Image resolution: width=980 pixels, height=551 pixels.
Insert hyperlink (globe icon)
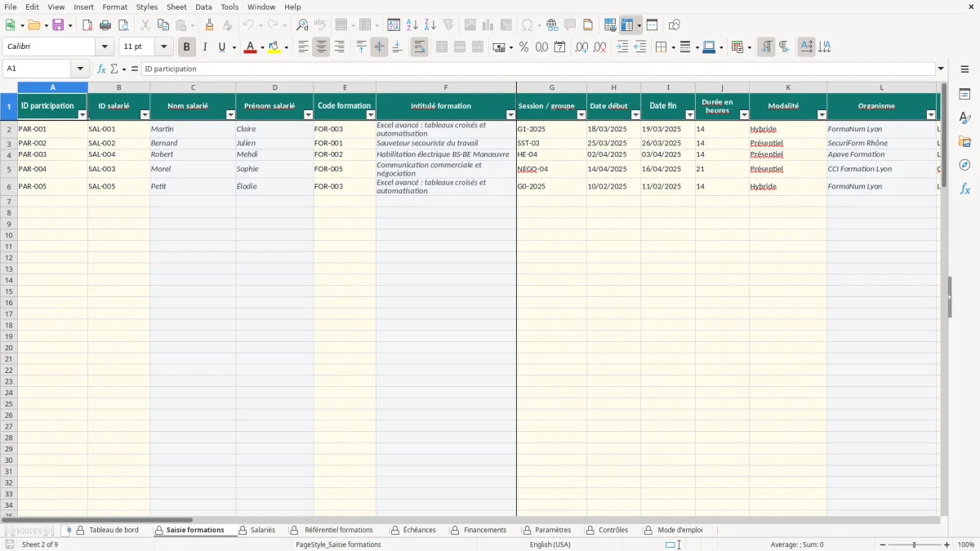point(552,25)
